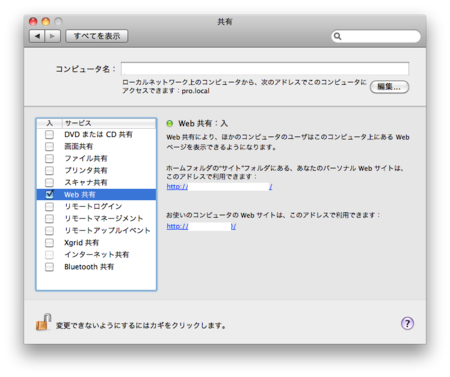The image size is (450, 377).
Task: Select the DVD または CD 共有 service row
Action: tap(96, 134)
